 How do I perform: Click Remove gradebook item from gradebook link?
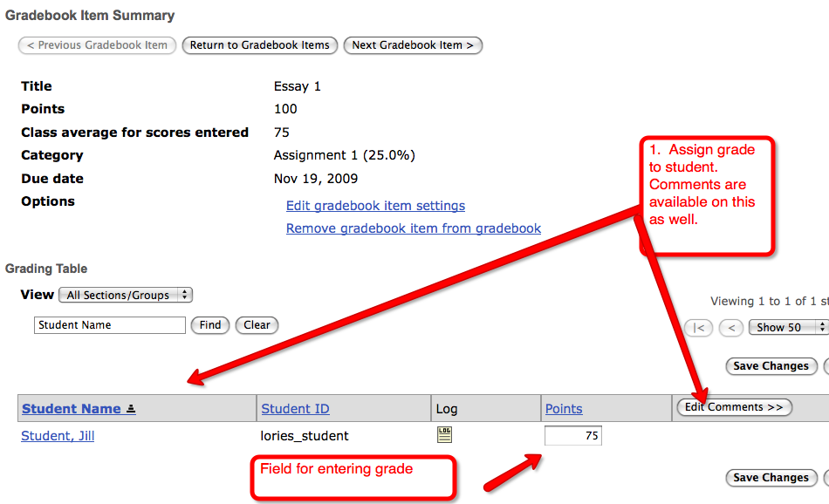tap(414, 228)
